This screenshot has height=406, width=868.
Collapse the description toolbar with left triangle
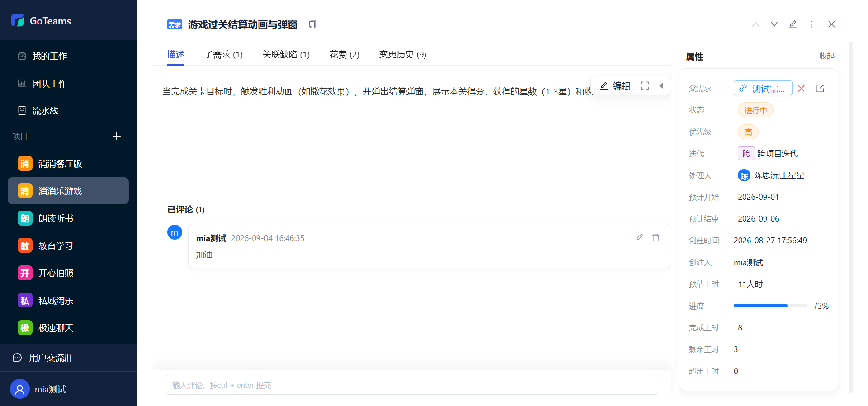click(x=661, y=85)
